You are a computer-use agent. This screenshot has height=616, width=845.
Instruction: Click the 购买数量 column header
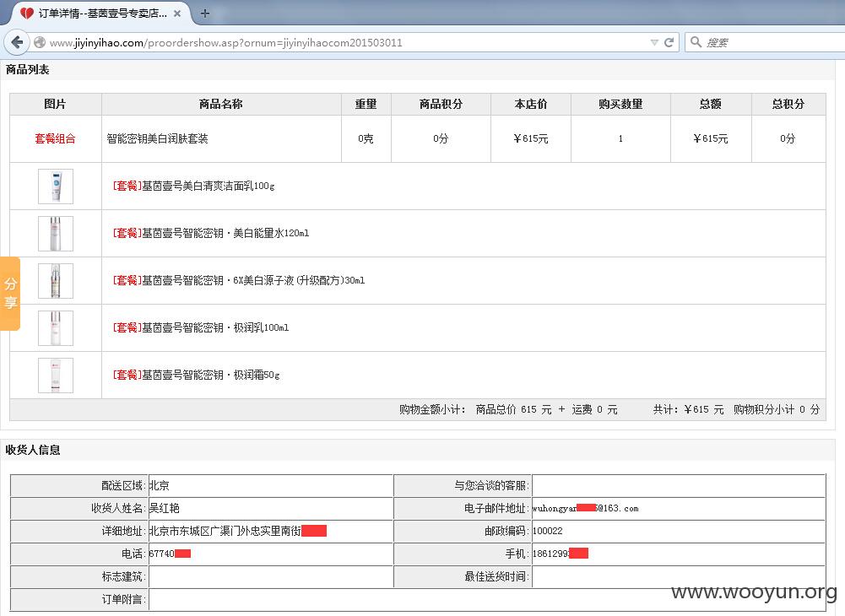(620, 104)
